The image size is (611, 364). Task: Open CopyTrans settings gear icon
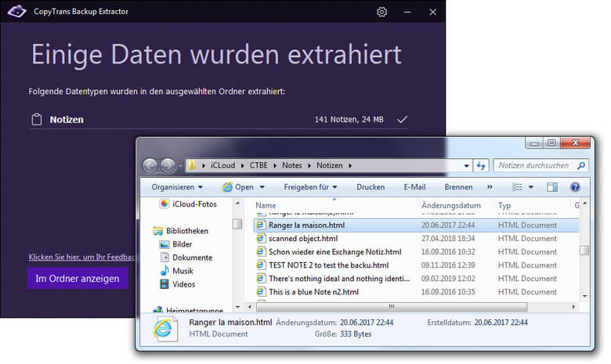(382, 12)
